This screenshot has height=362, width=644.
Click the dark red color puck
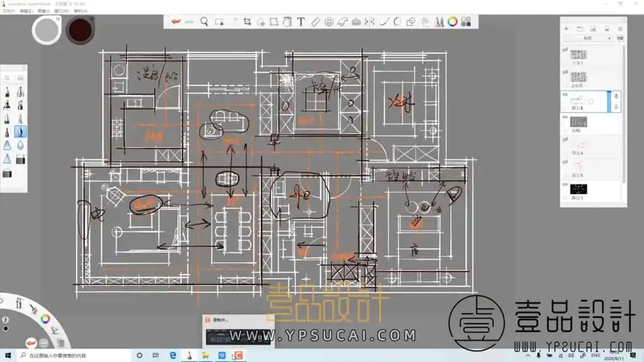(80, 30)
